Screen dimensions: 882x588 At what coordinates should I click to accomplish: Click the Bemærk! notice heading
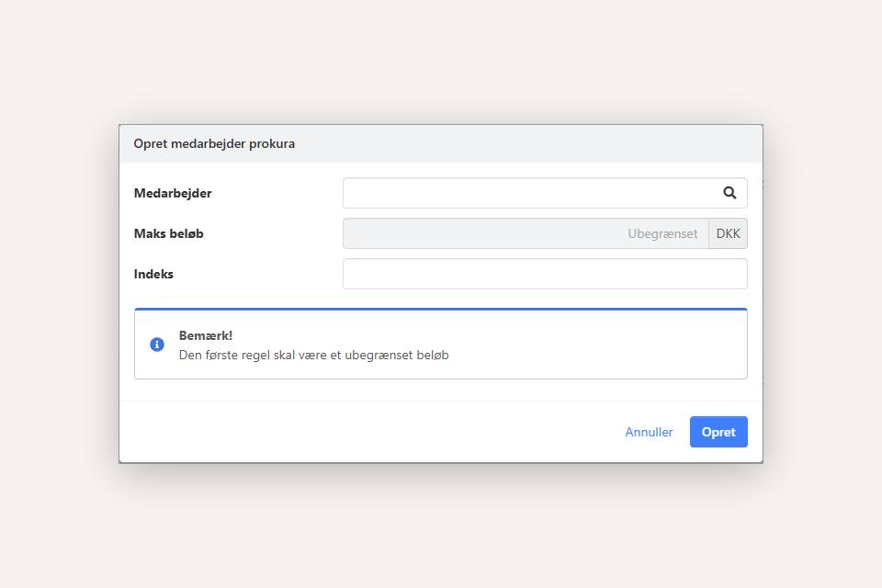(x=206, y=335)
